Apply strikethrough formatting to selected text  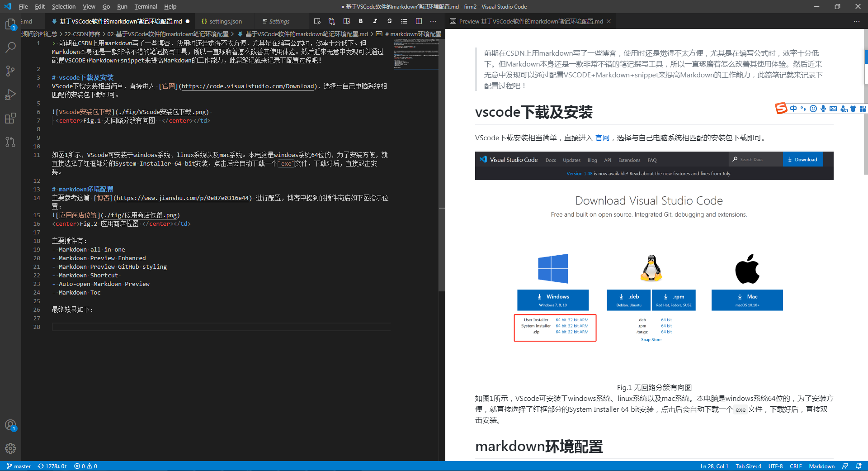(x=389, y=21)
